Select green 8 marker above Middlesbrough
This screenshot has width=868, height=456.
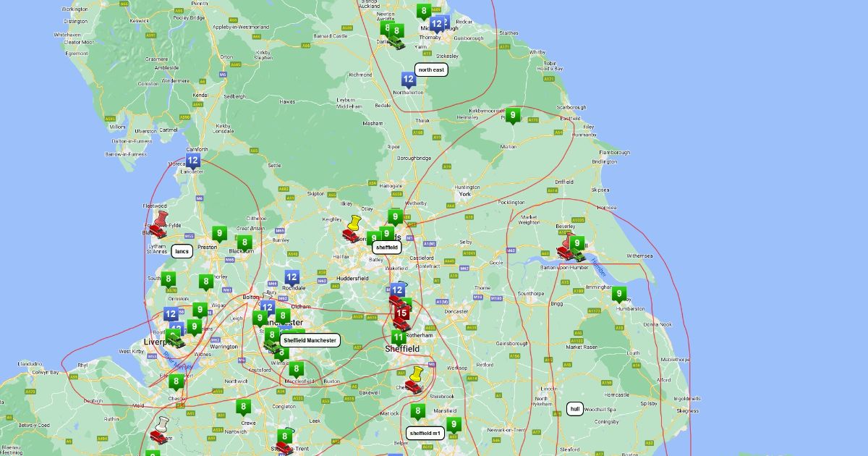coord(424,11)
